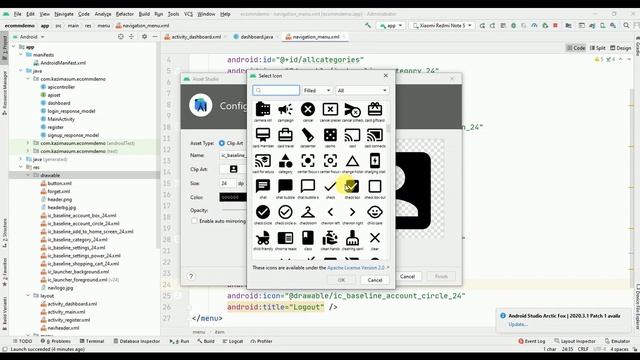Open the All categories dropdown

pos(362,90)
